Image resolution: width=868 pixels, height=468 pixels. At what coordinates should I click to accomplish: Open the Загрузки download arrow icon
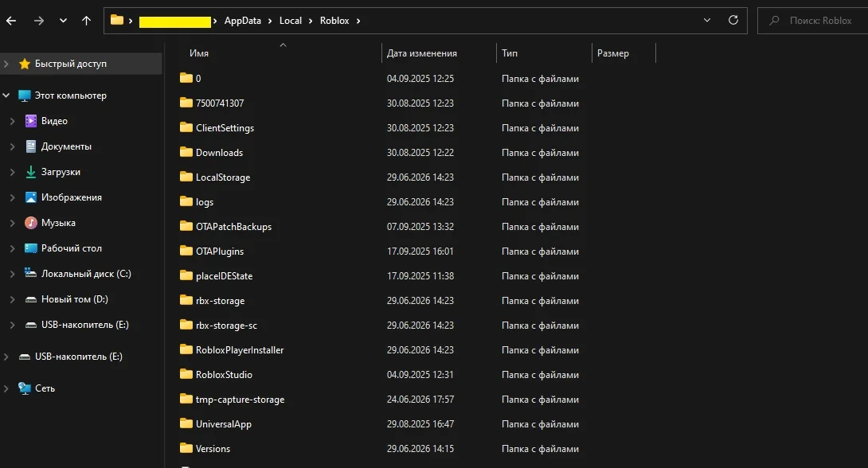coord(31,171)
